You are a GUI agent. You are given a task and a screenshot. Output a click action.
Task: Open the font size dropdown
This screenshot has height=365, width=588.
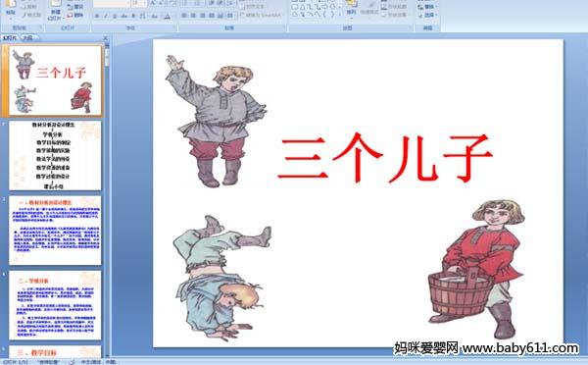[x=144, y=3]
